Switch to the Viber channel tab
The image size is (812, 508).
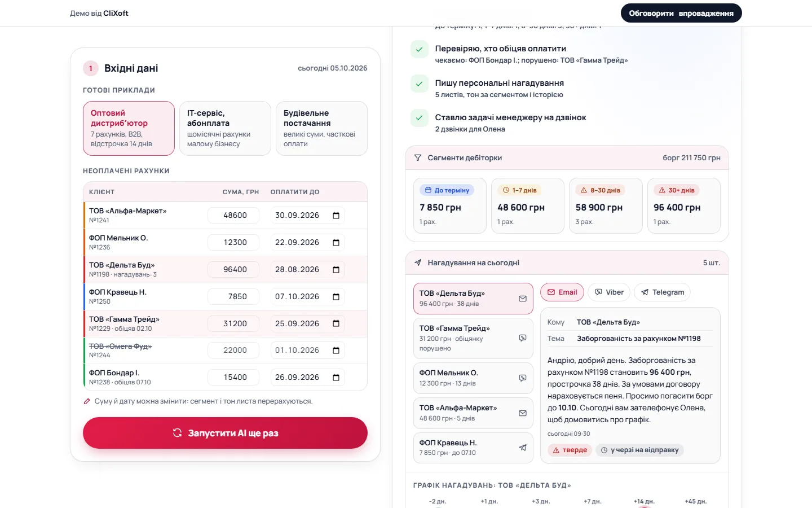[609, 292]
